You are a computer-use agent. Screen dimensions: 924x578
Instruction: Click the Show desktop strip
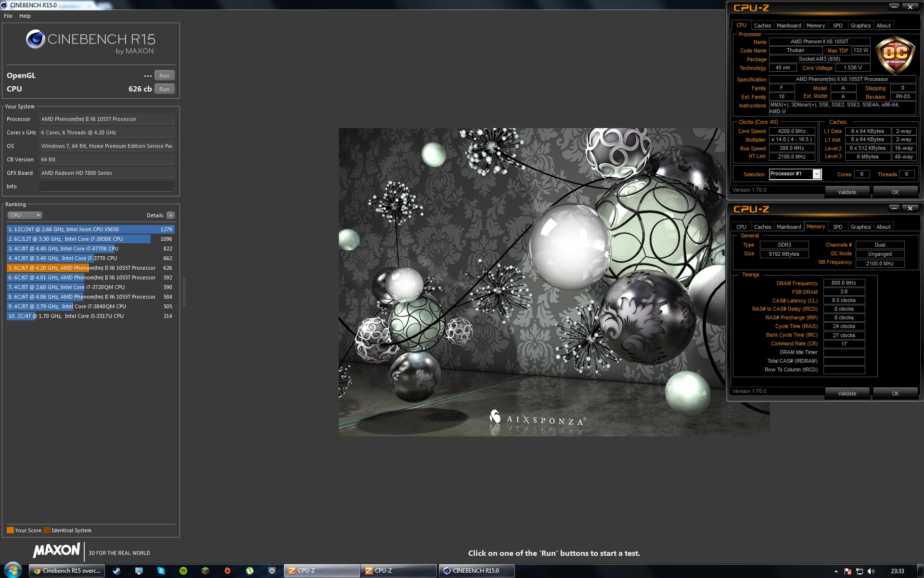tap(921, 571)
